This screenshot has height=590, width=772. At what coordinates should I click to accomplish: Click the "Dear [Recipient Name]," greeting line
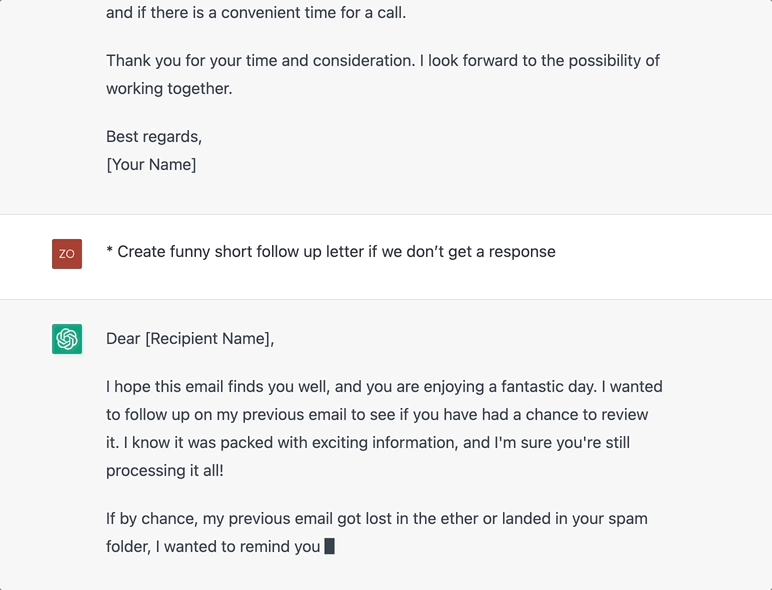coord(190,339)
